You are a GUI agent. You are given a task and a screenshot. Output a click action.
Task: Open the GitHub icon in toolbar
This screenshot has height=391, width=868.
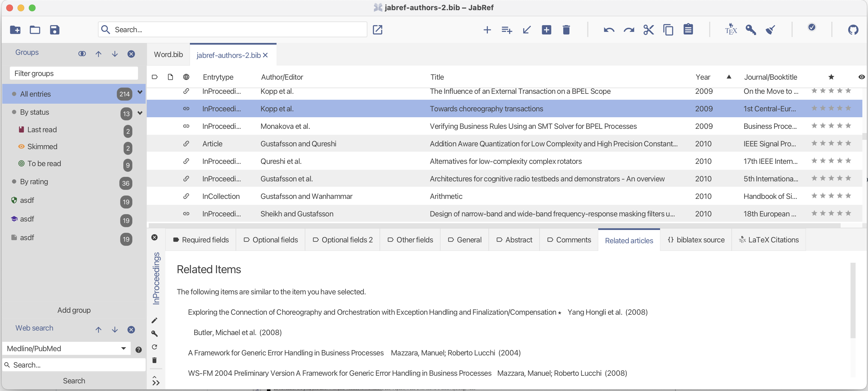coord(853,30)
